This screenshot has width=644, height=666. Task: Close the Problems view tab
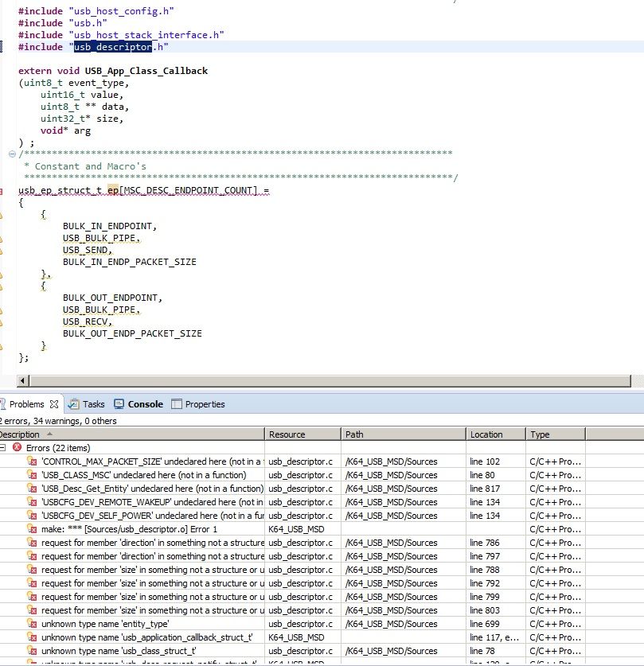click(54, 404)
